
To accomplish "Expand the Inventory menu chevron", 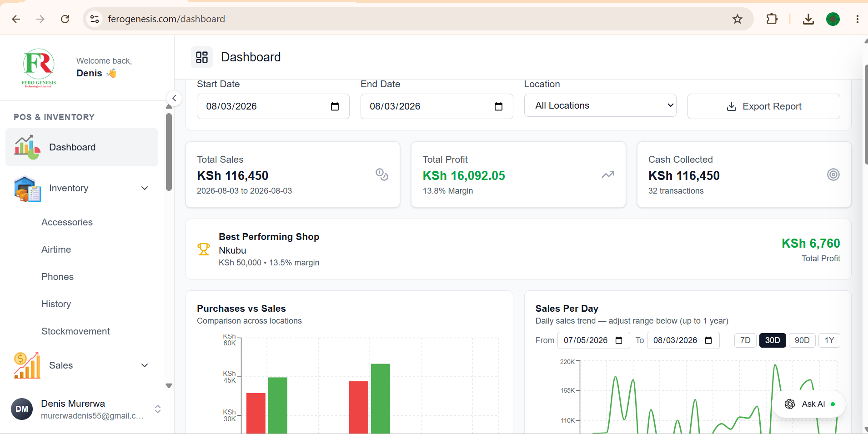I will click(x=145, y=188).
